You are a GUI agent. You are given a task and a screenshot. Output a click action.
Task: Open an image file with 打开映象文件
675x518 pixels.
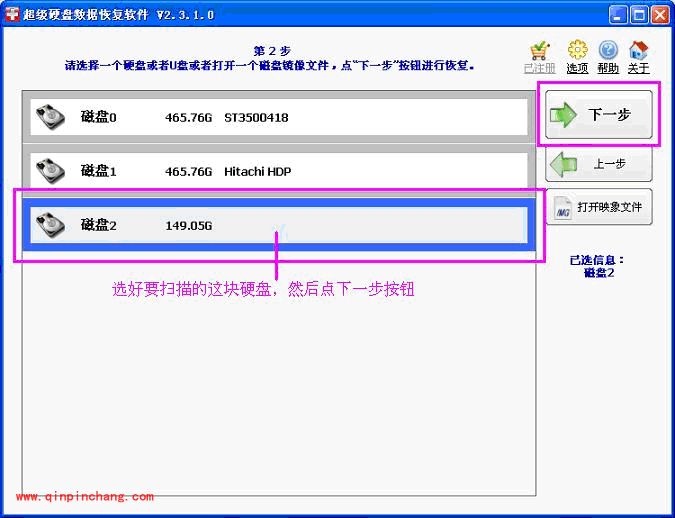coord(599,207)
